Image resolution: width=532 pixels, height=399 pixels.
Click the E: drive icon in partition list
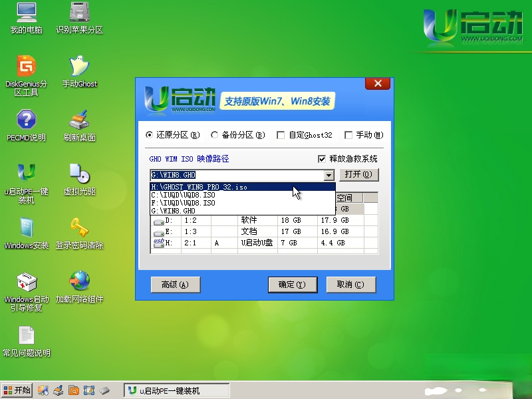click(x=158, y=233)
